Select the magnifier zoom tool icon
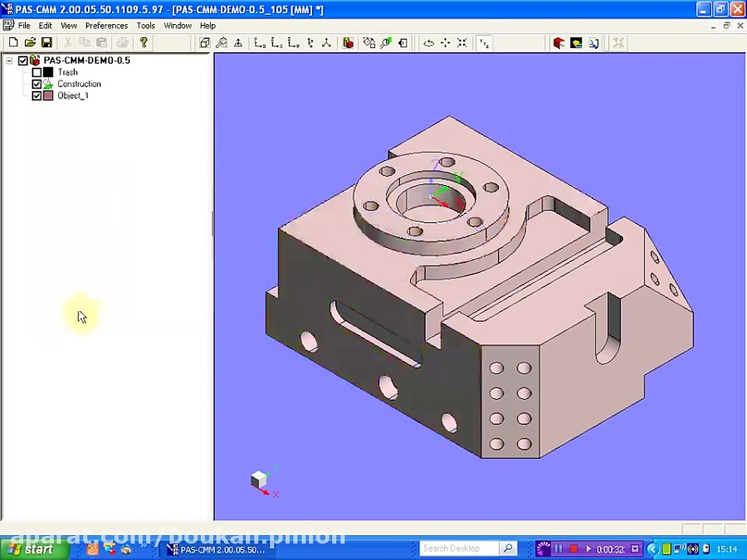Viewport: 747px width, 560px height. (222, 42)
